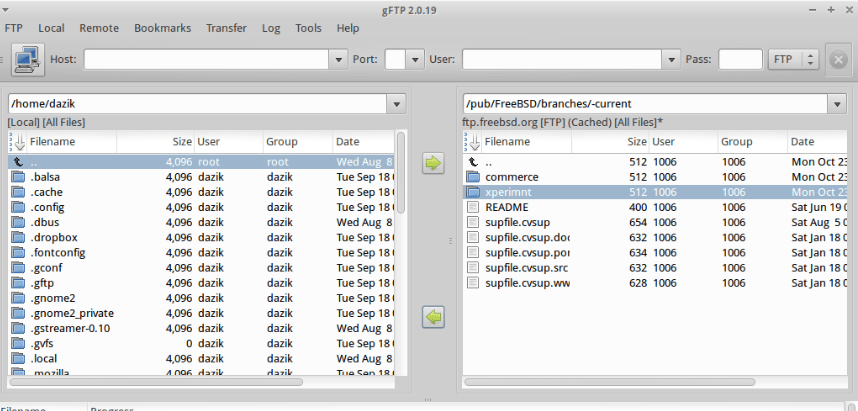Select the .gvfs folder icon
This screenshot has height=411, width=858.
click(19, 344)
